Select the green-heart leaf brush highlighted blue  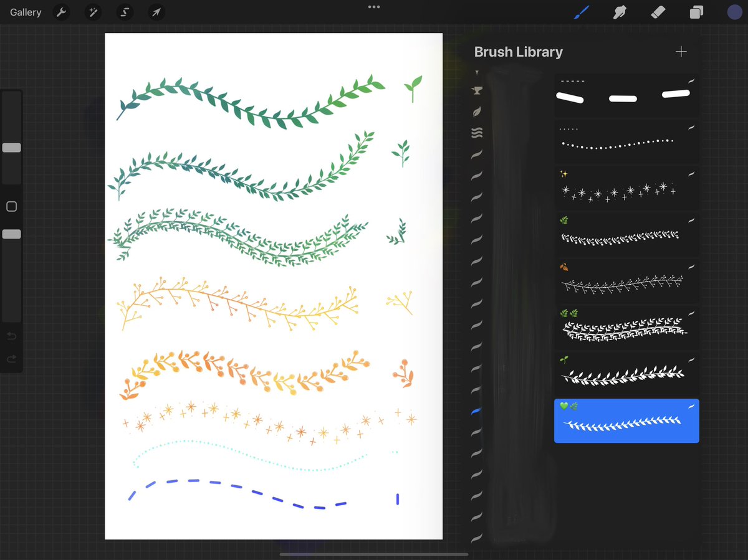coord(626,421)
